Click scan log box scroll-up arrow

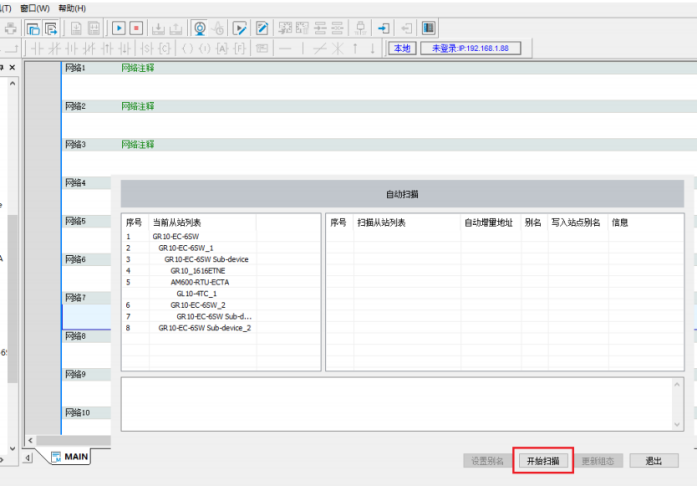[677, 384]
